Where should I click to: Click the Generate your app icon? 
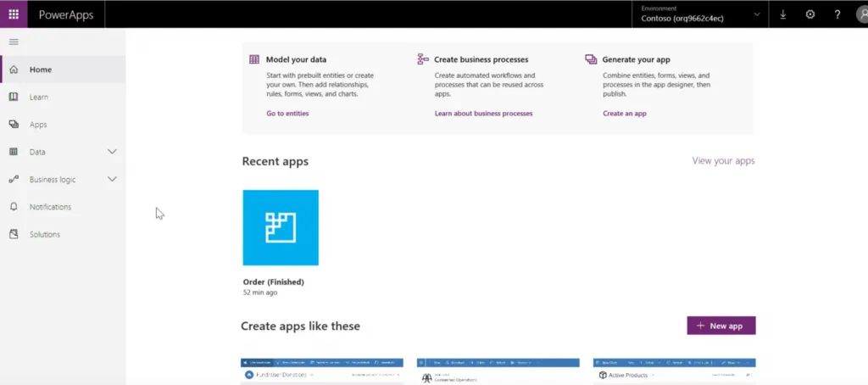tap(591, 59)
